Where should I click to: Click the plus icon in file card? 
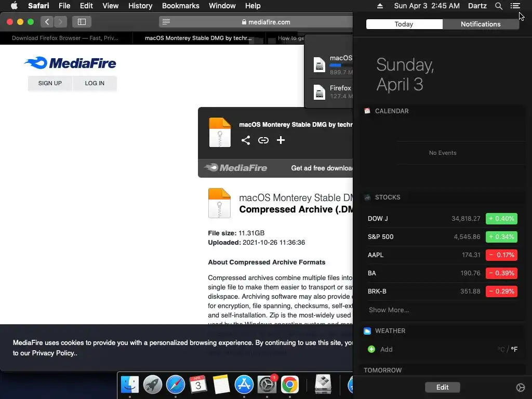point(281,140)
